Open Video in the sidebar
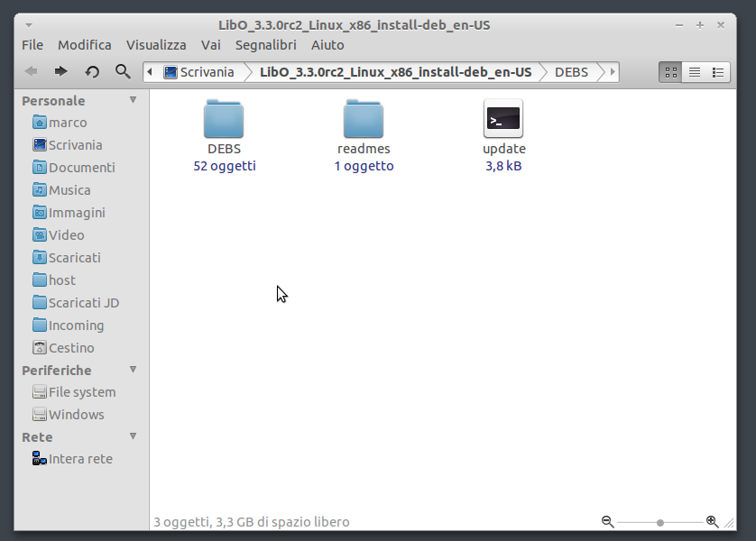 click(x=59, y=235)
